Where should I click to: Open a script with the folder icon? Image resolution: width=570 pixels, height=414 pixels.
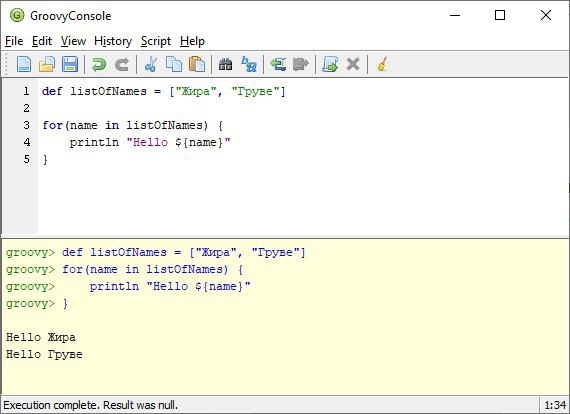pyautogui.click(x=47, y=65)
